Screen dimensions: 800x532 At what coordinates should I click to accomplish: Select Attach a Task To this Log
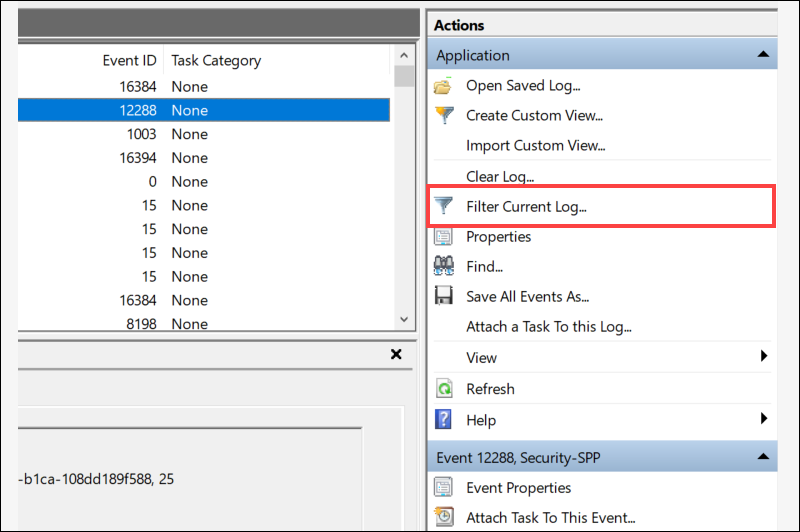point(548,326)
